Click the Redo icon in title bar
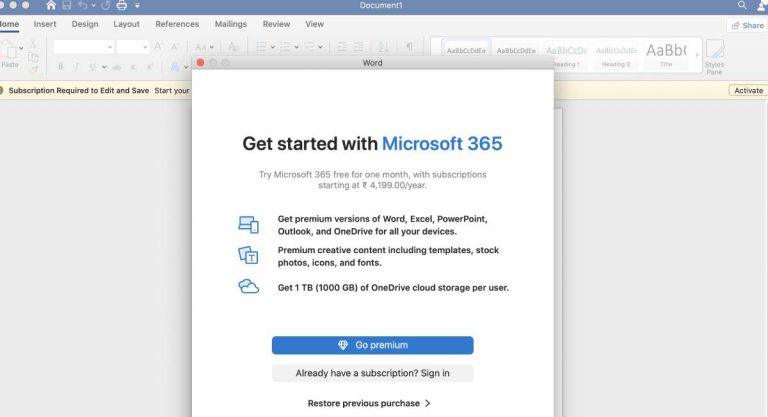 (105, 5)
